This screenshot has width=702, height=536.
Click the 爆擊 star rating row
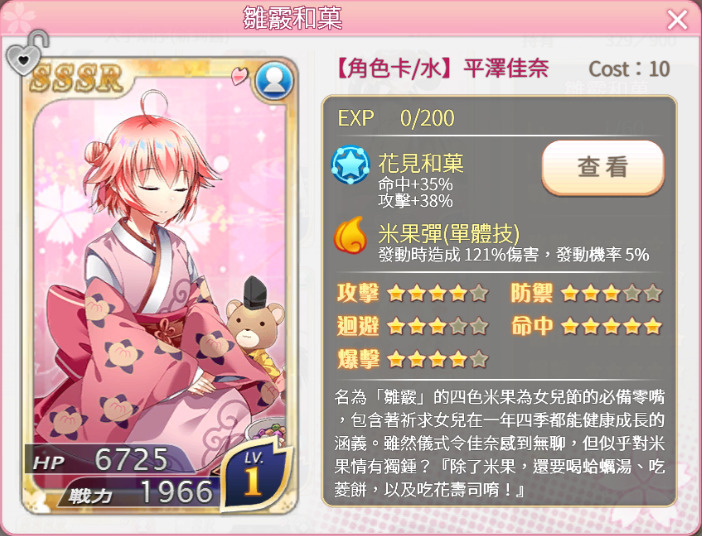pyautogui.click(x=412, y=359)
